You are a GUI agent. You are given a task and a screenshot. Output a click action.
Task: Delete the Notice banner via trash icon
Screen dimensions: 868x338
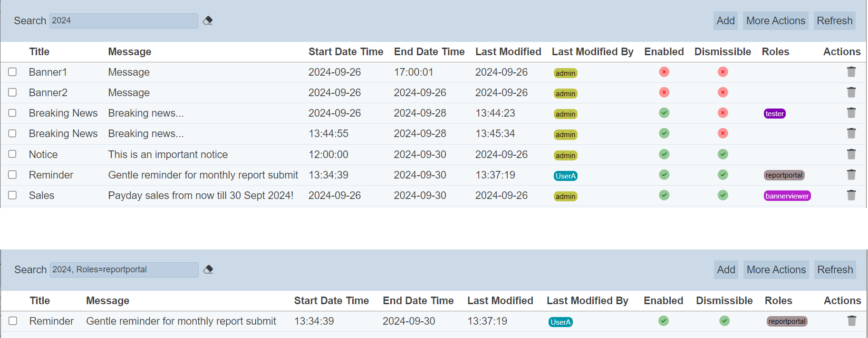(851, 154)
